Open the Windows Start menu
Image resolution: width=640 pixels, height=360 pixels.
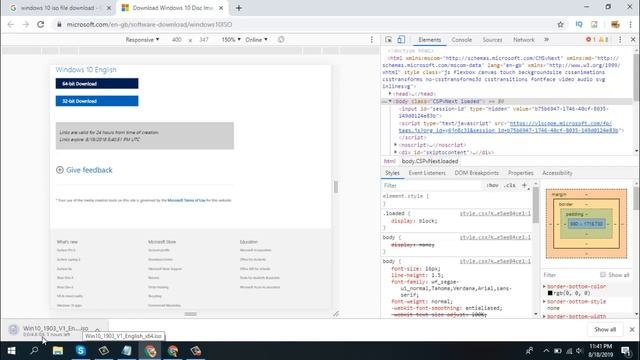[11, 351]
